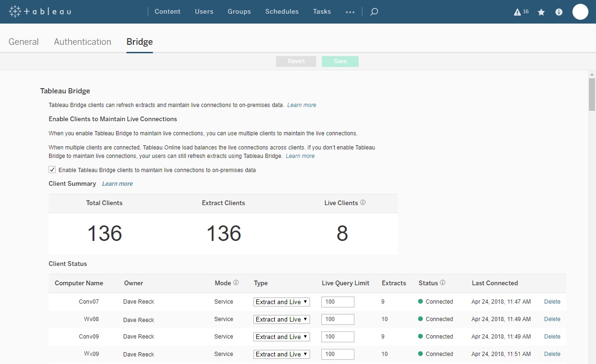Image resolution: width=596 pixels, height=364 pixels.
Task: Expand Type dropdown for Wv08
Action: point(282,319)
